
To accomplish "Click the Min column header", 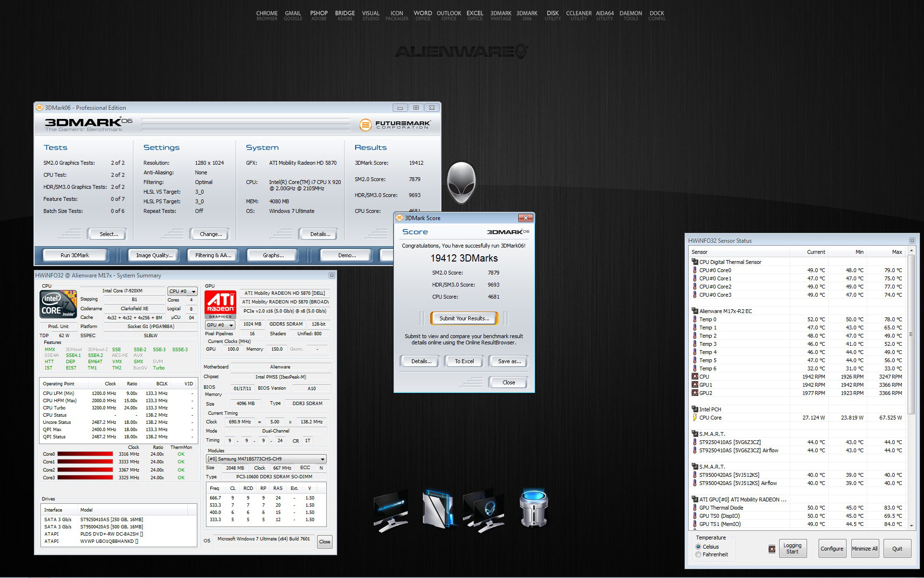I will (x=847, y=252).
